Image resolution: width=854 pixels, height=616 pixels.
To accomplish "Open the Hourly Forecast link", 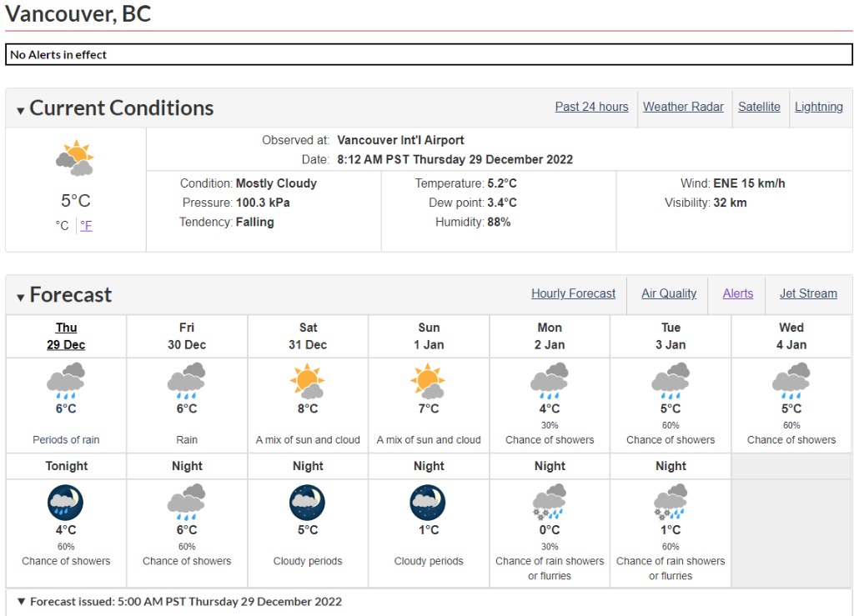I will coord(573,293).
